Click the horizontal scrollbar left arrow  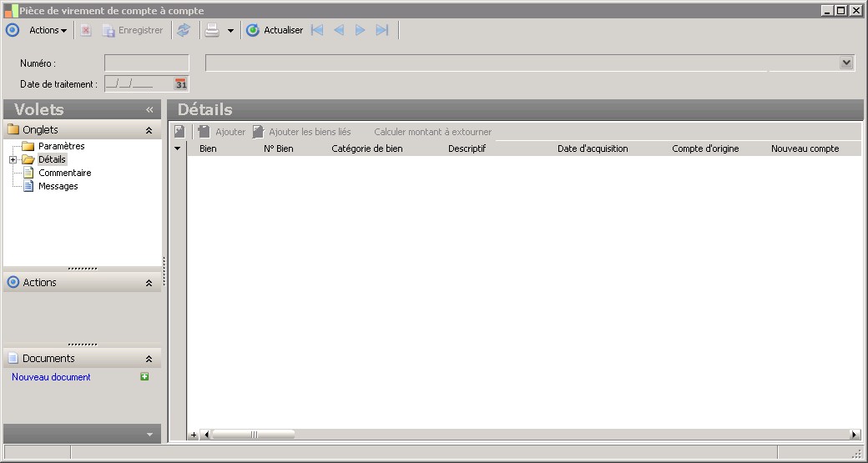click(x=205, y=435)
